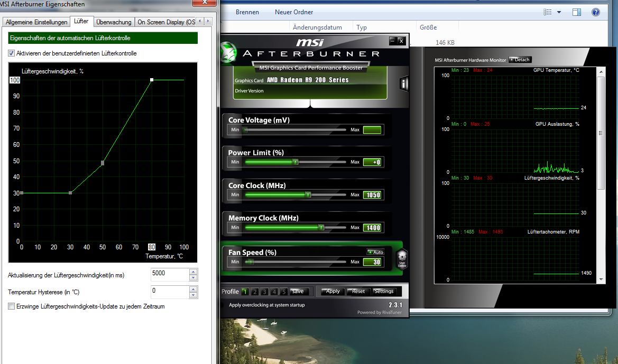Click the Explorer view mode icon
This screenshot has height=364, width=618.
point(548,12)
